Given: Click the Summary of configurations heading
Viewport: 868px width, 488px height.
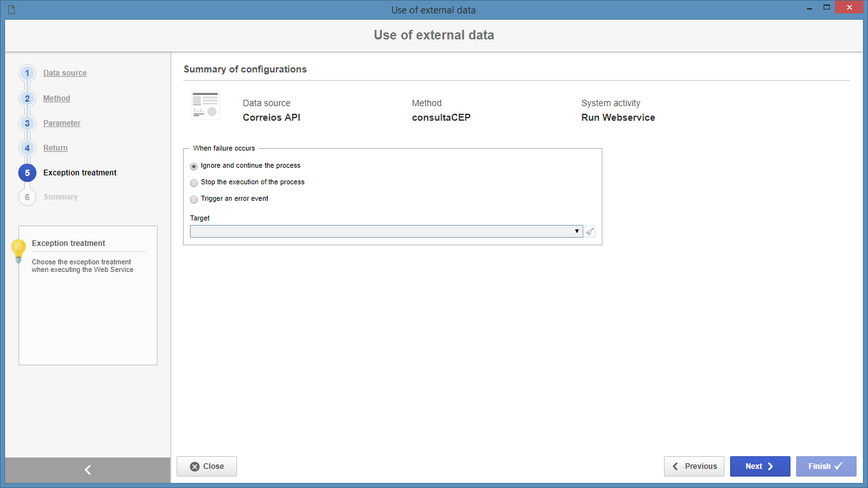Looking at the screenshot, I should pyautogui.click(x=245, y=69).
